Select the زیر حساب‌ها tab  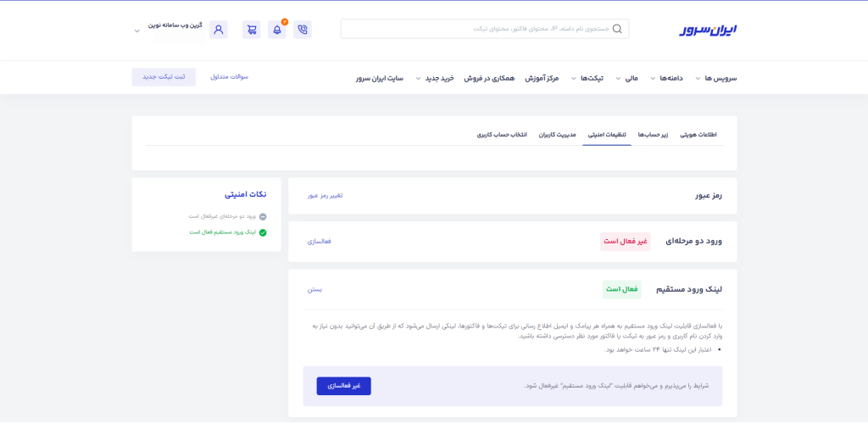click(x=653, y=135)
